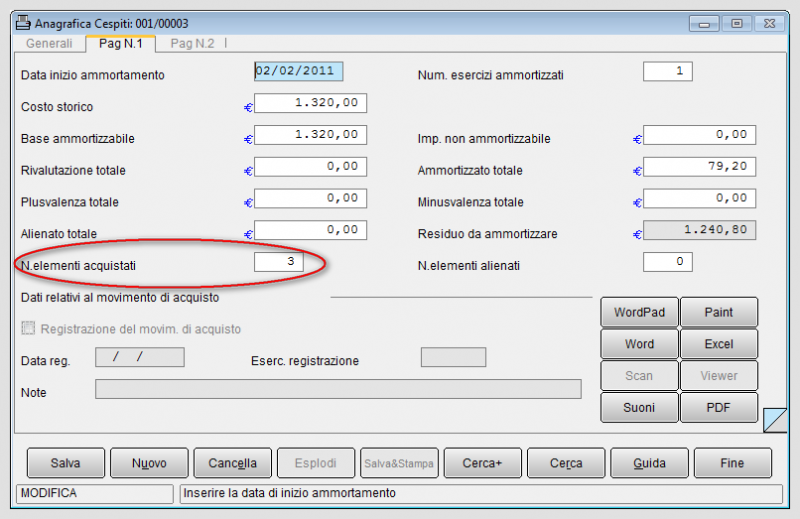Image resolution: width=800 pixels, height=519 pixels.
Task: Click the Salva&Stampa button
Action: tap(399, 463)
